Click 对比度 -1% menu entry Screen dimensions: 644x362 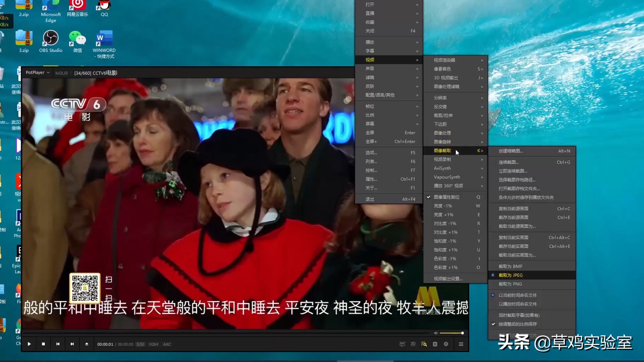pyautogui.click(x=455, y=224)
